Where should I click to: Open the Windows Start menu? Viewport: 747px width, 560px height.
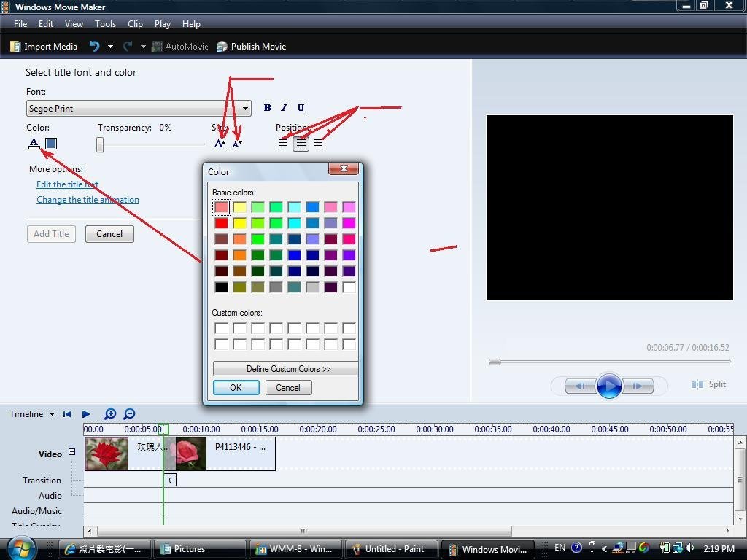pos(22,548)
